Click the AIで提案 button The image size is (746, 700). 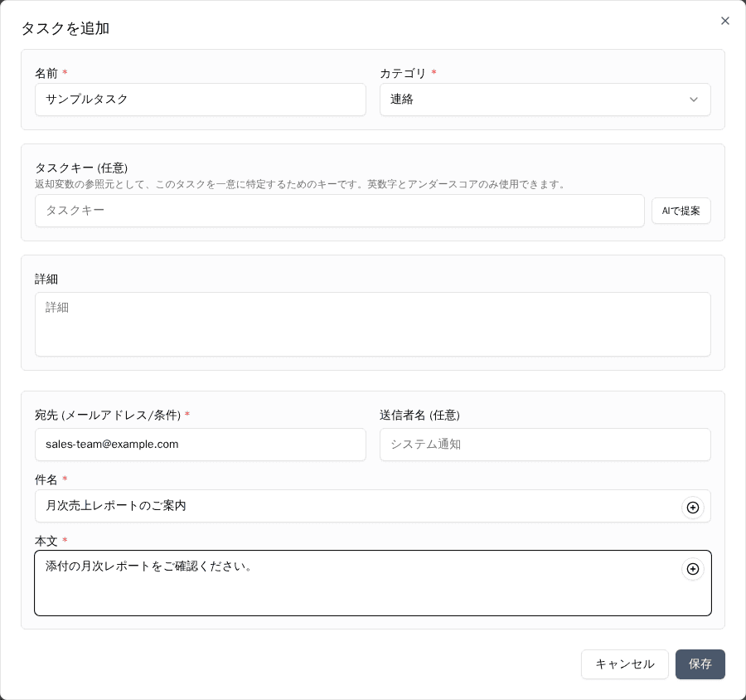pyautogui.click(x=681, y=211)
